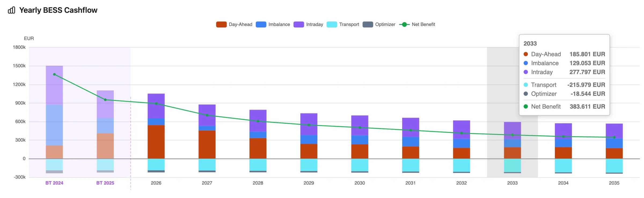
Task: Click the 2031 intraday purple bar segment
Action: pyautogui.click(x=411, y=127)
